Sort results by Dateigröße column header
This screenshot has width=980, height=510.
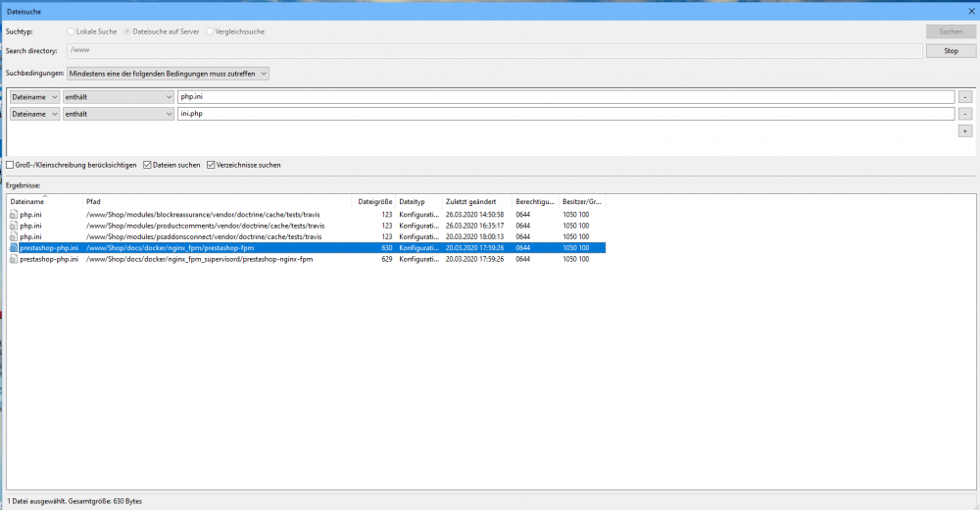[374, 201]
